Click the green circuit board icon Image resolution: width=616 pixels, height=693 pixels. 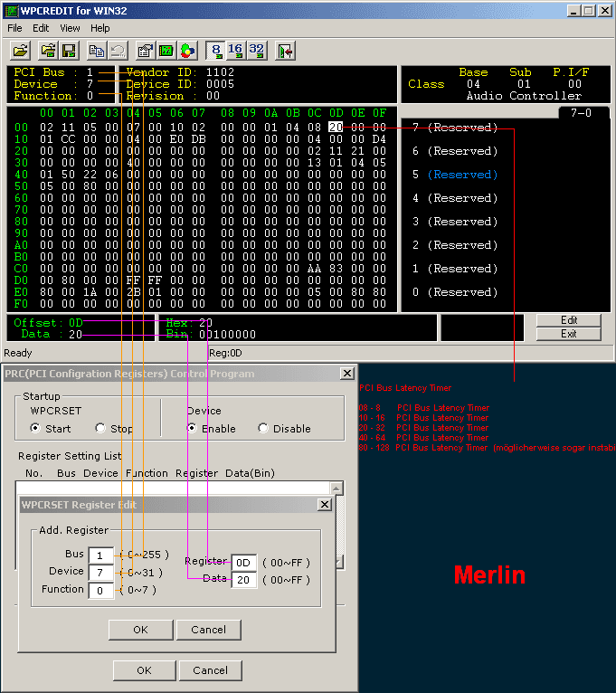pos(166,51)
